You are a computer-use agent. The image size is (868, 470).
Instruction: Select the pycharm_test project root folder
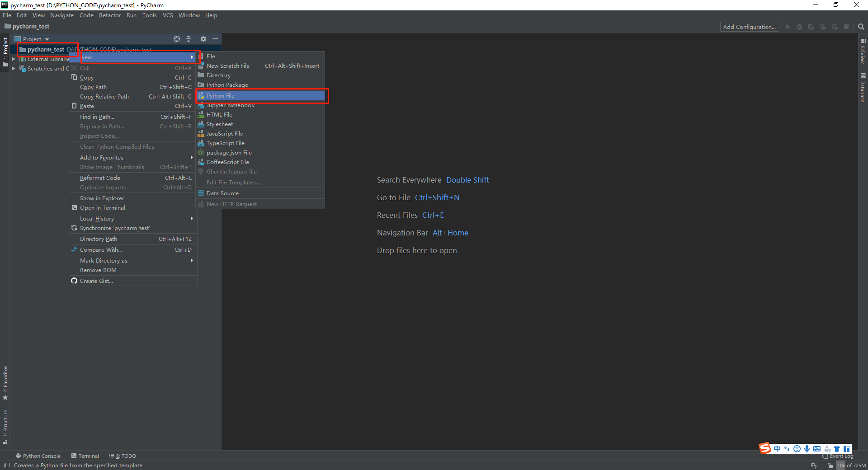(46, 49)
